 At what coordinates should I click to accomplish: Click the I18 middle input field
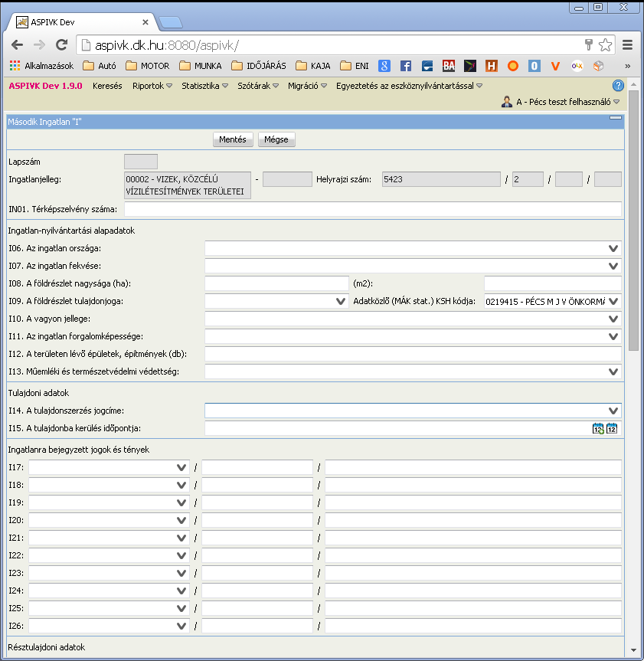(x=257, y=485)
